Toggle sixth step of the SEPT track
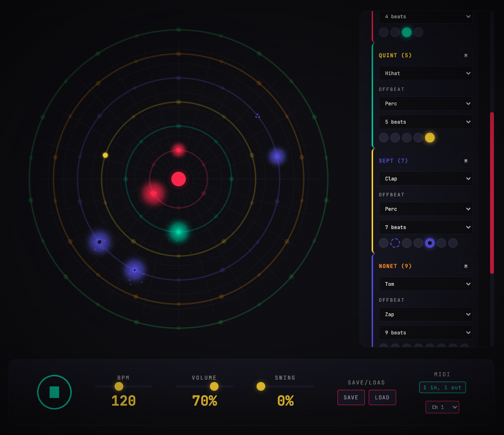Screen dimensions: 504x435 pyautogui.click(x=441, y=243)
